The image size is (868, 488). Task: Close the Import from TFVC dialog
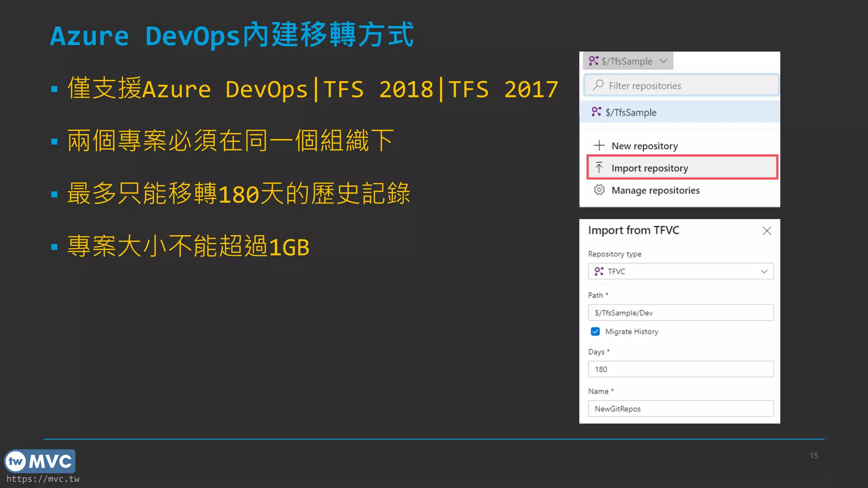[x=766, y=231]
